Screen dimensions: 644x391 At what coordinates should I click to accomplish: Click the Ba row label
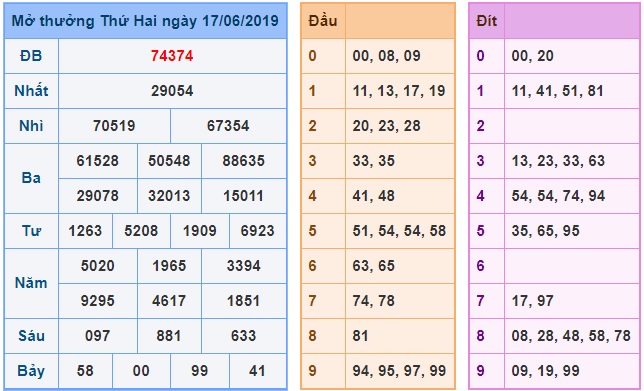[x=31, y=178]
